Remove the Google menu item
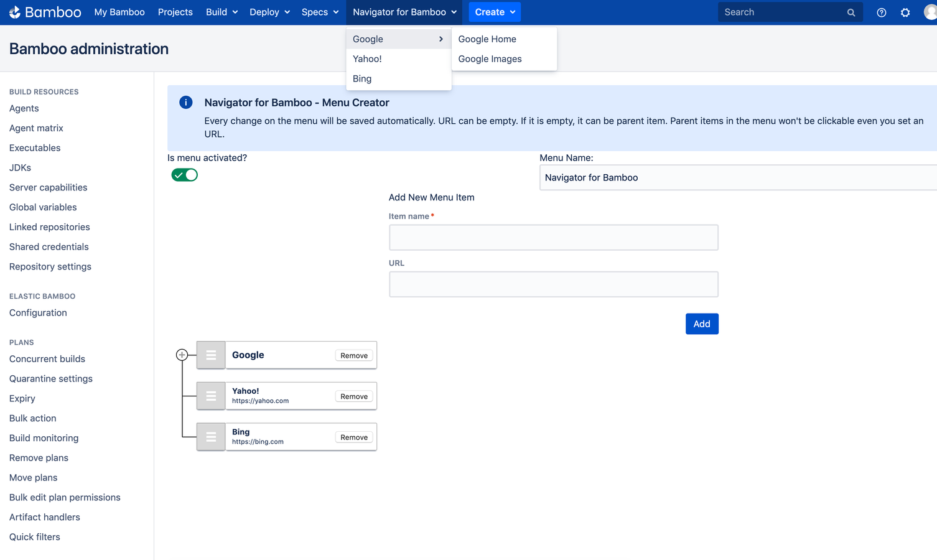Image resolution: width=937 pixels, height=560 pixels. coord(354,355)
